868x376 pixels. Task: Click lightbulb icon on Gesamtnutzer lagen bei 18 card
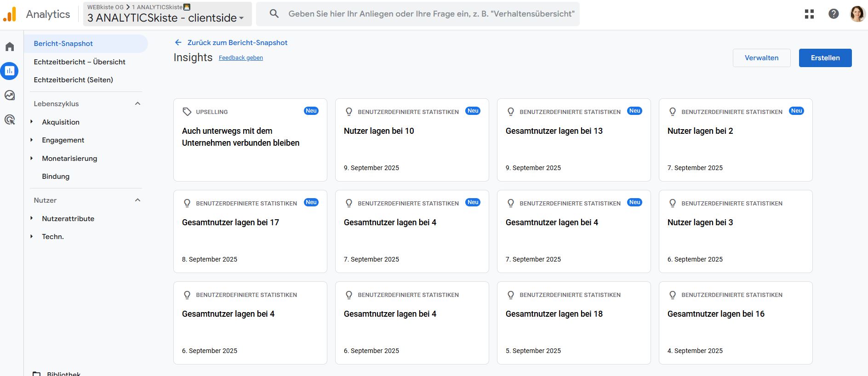511,295
